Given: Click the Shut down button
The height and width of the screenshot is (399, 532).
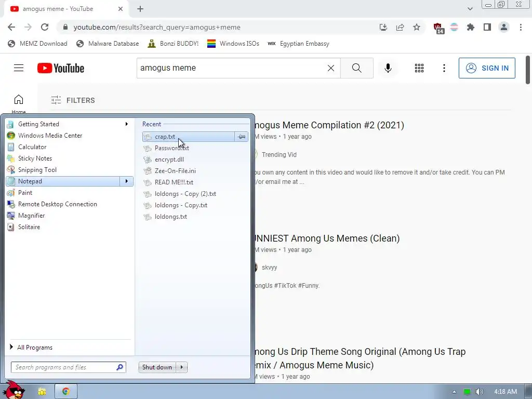Looking at the screenshot, I should [157, 367].
